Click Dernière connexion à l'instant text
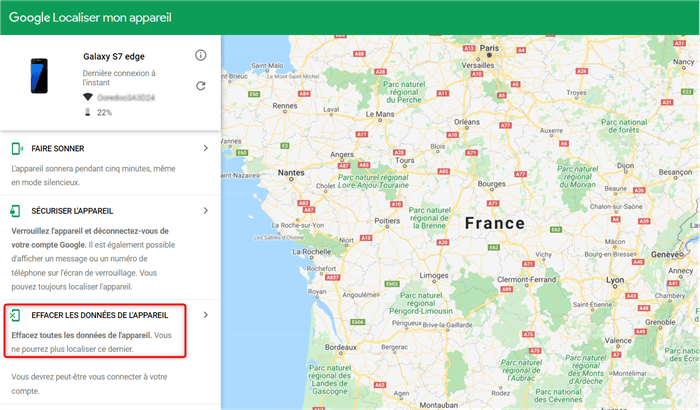 [119, 78]
